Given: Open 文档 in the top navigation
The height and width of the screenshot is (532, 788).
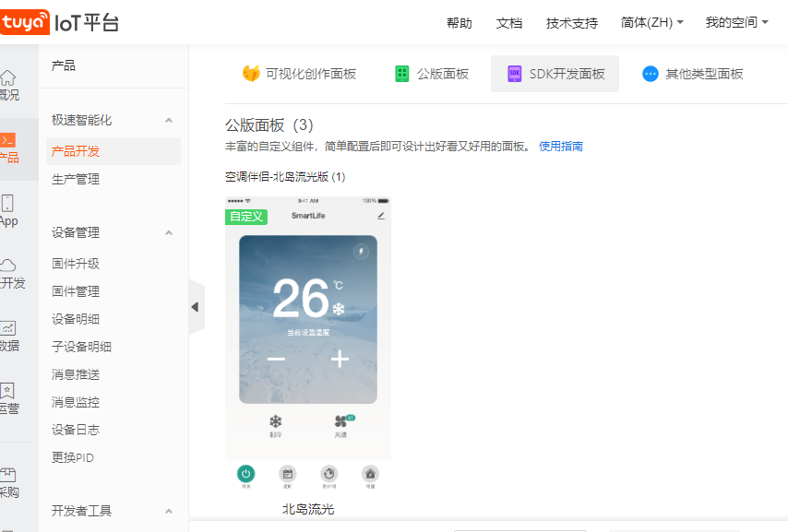Looking at the screenshot, I should click(509, 23).
